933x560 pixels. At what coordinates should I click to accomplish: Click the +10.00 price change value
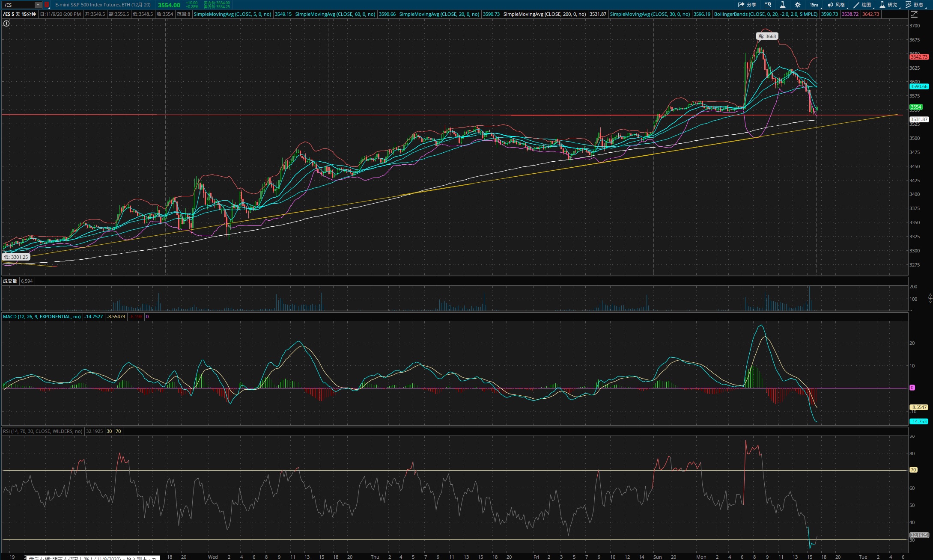pos(192,3)
